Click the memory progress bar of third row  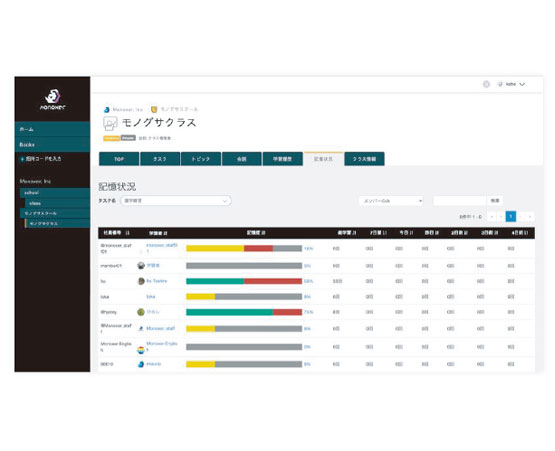click(x=244, y=281)
